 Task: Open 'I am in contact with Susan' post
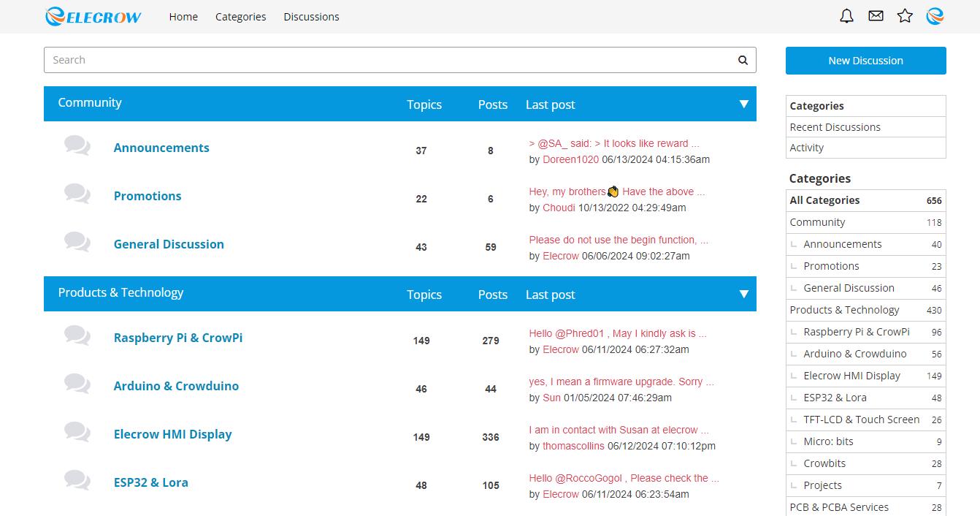point(619,430)
